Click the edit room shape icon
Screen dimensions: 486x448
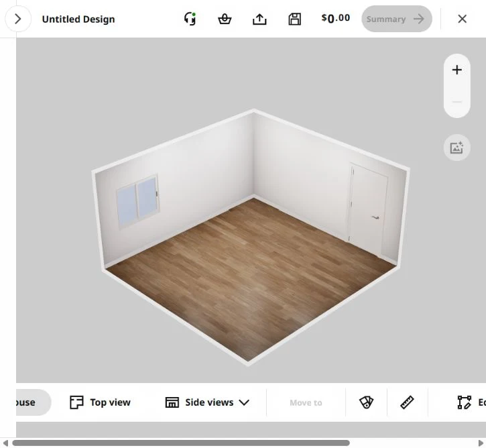465,402
